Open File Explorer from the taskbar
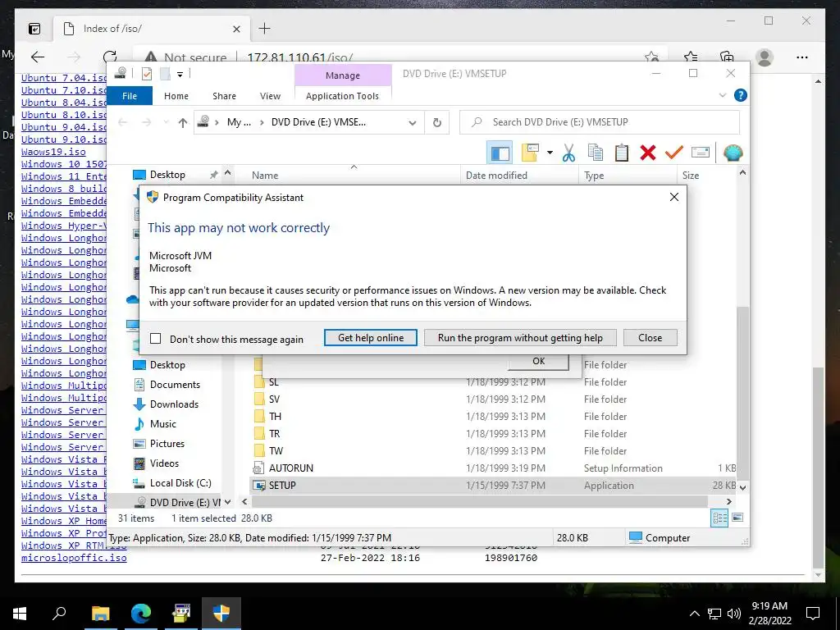Image resolution: width=840 pixels, height=630 pixels. pyautogui.click(x=100, y=613)
